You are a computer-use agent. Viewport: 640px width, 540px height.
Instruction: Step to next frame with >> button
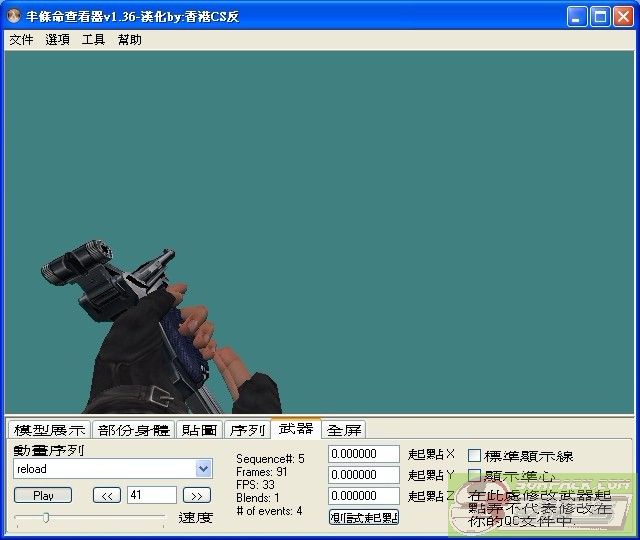click(x=197, y=495)
